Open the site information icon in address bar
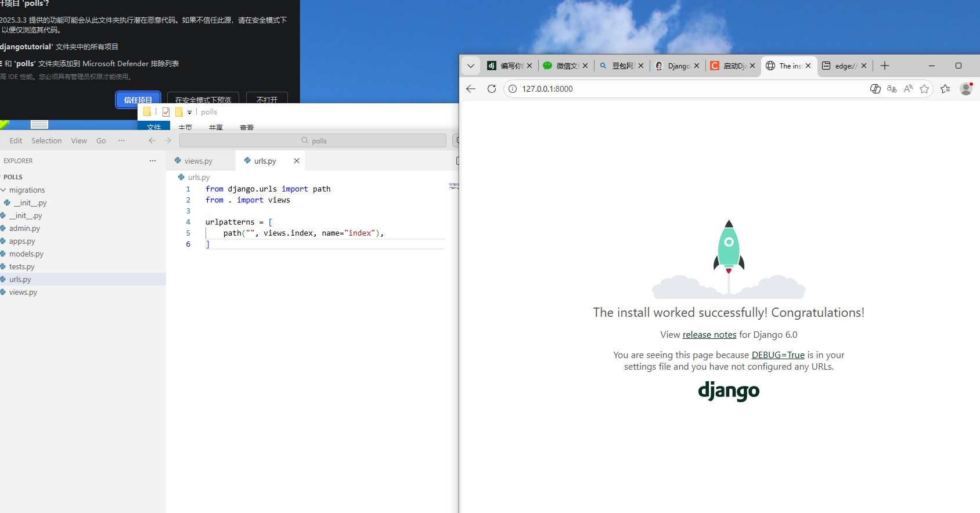This screenshot has width=980, height=513. click(x=513, y=89)
